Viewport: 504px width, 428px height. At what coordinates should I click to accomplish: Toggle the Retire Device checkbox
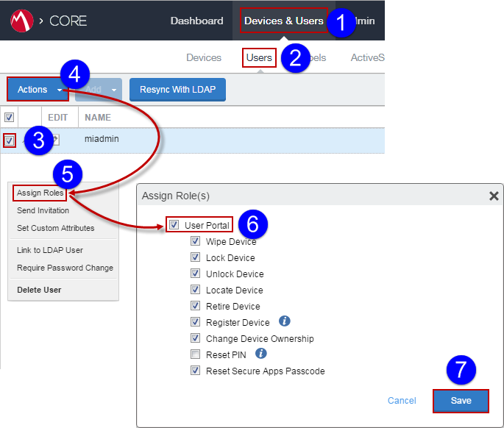tap(195, 306)
